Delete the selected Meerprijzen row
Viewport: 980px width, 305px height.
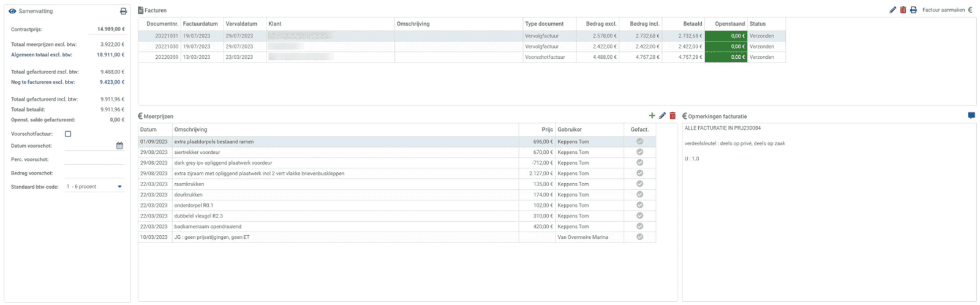(673, 116)
